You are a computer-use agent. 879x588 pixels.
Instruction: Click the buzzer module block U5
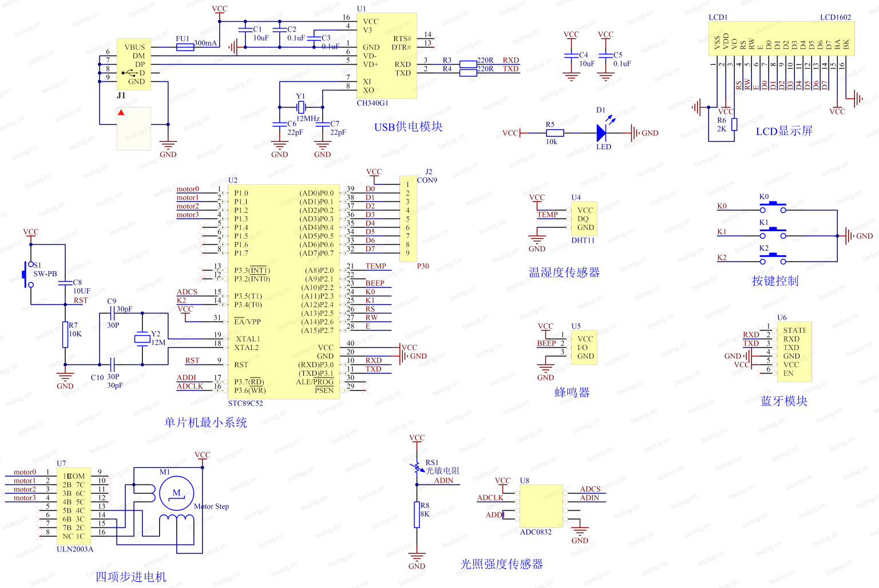click(x=584, y=347)
